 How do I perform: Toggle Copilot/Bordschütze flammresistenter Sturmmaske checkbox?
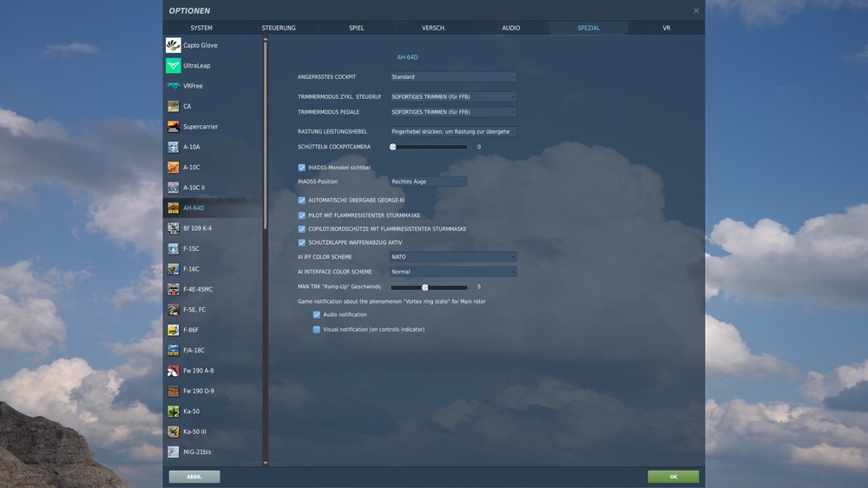(x=302, y=228)
